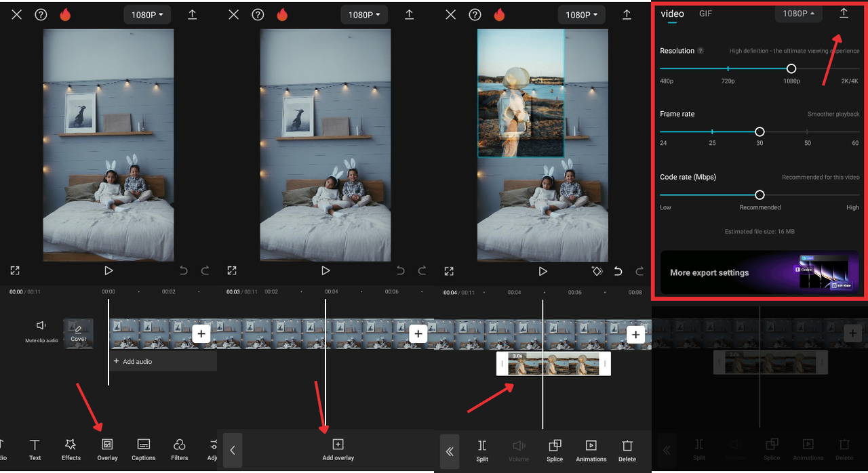Tap the Add overlay button
The width and height of the screenshot is (868, 473).
[338, 449]
